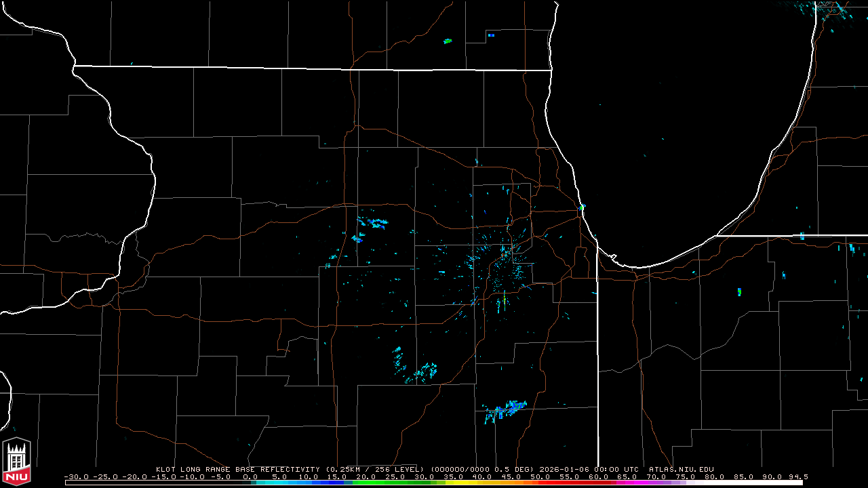This screenshot has height=488, width=868.
Task: Click the -30.0 label on the color scale
Action: pos(75,476)
